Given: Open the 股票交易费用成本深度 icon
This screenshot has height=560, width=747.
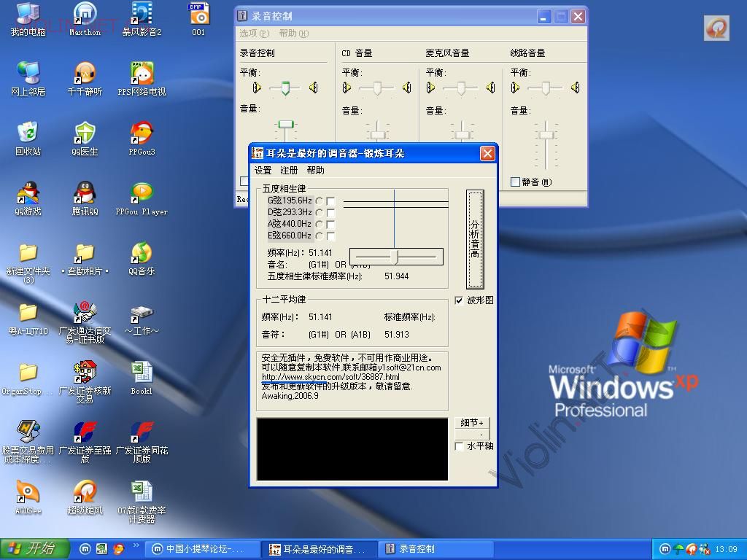Looking at the screenshot, I should pos(28,443).
